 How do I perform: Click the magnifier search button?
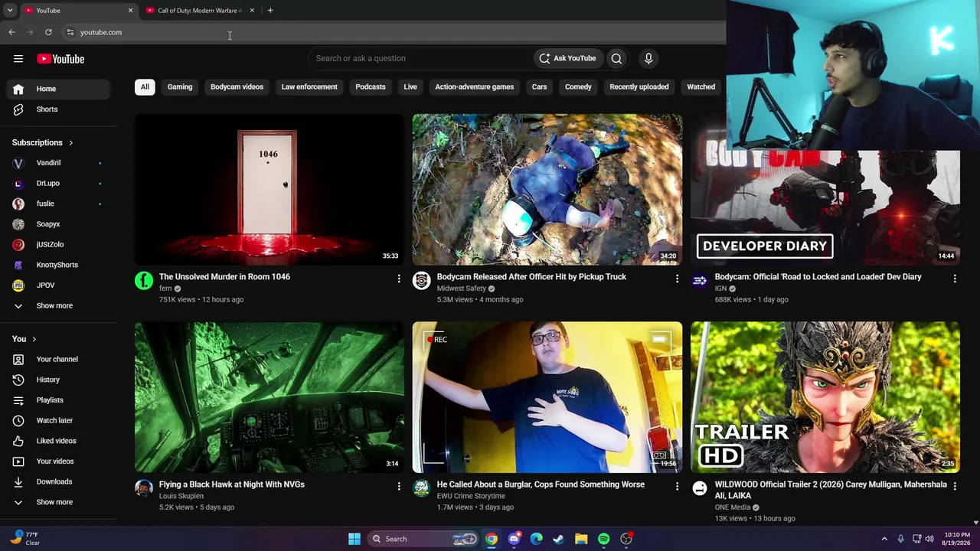point(616,58)
